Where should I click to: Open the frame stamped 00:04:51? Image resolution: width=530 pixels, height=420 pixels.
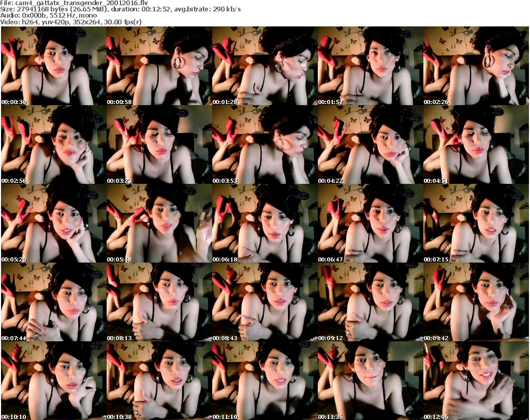click(x=476, y=144)
